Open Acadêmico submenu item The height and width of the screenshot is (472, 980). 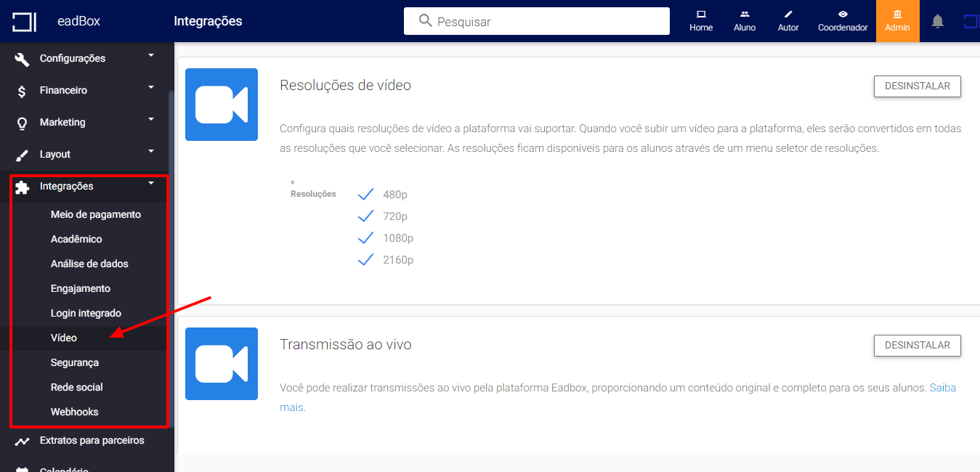coord(76,239)
